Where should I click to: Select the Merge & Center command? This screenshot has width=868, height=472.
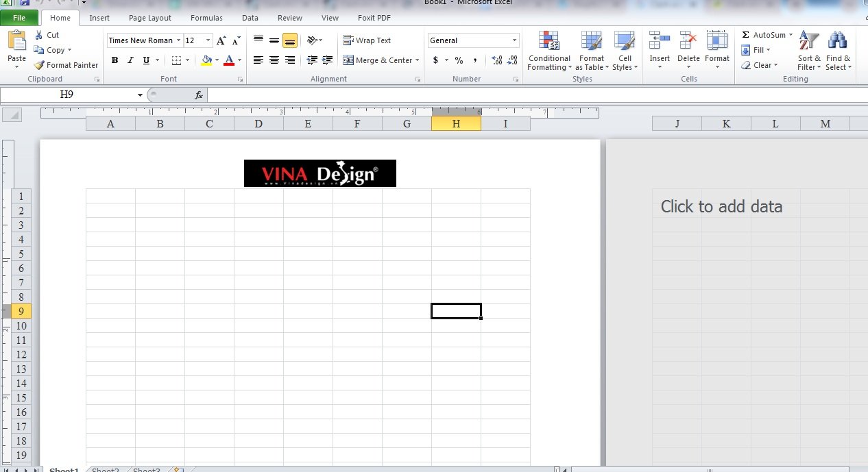[377, 60]
